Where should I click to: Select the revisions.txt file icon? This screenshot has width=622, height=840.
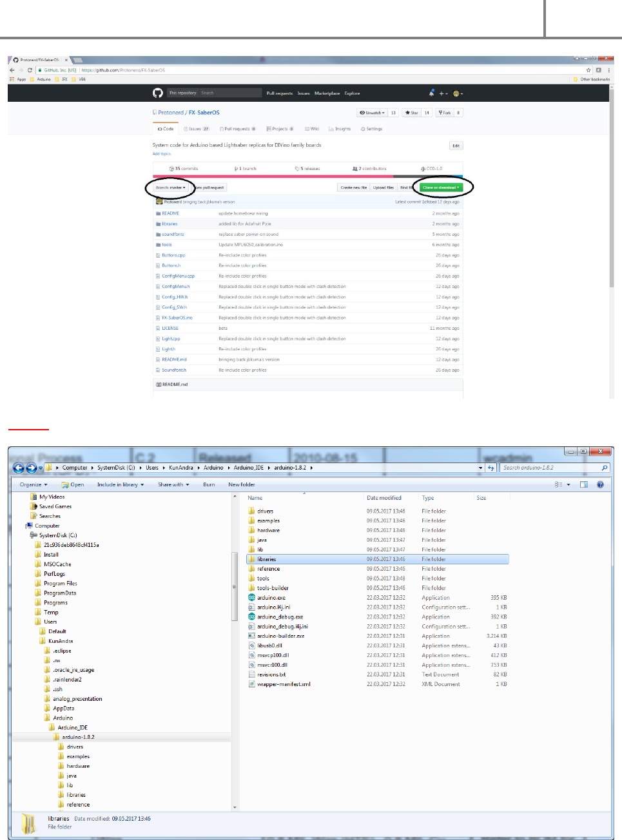coord(251,674)
